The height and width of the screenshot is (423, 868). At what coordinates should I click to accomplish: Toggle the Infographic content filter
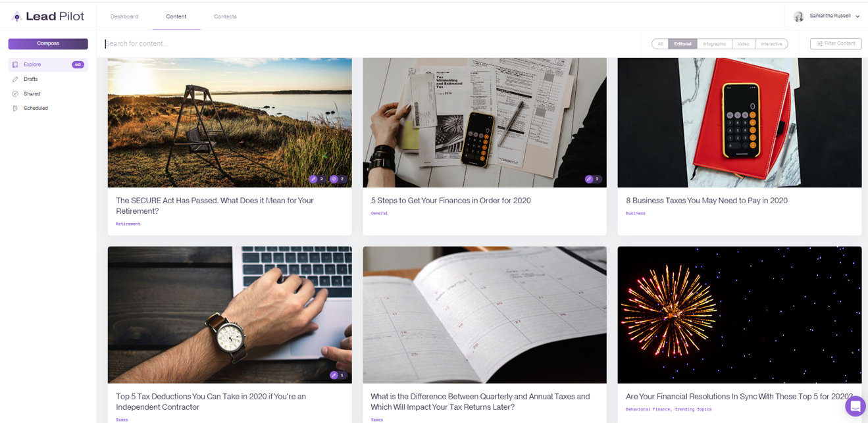(x=714, y=44)
